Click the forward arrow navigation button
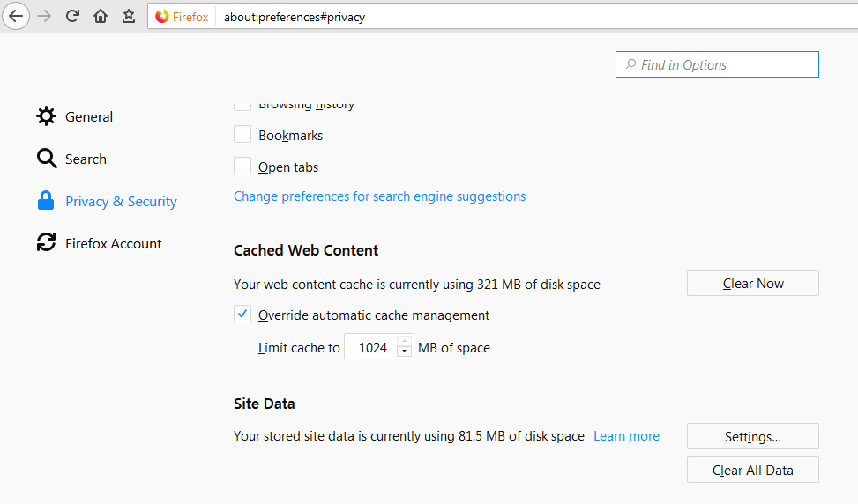This screenshot has width=858, height=504. tap(44, 16)
